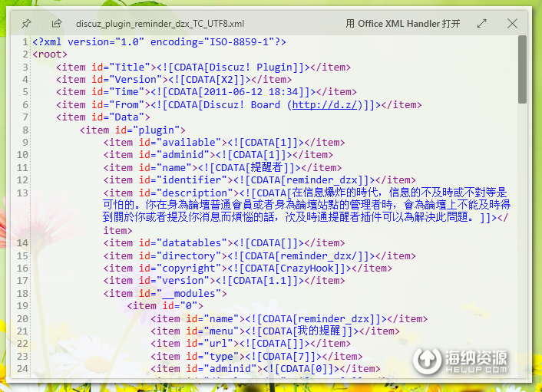542x392 pixels.
Task: Click the item id="plugin" line
Action: click(x=132, y=130)
